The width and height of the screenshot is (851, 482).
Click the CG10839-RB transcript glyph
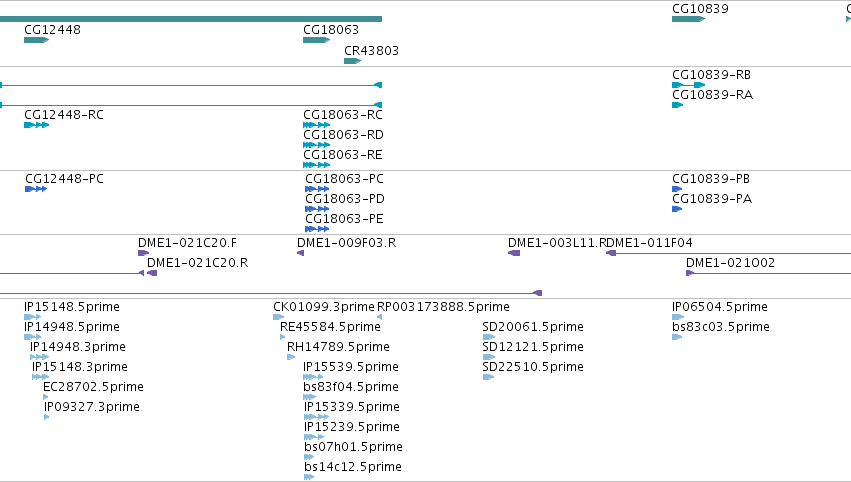point(688,85)
